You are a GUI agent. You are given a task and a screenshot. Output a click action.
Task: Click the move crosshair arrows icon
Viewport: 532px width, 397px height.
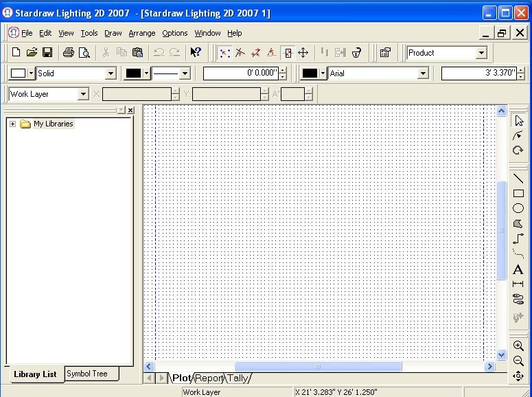coord(303,53)
